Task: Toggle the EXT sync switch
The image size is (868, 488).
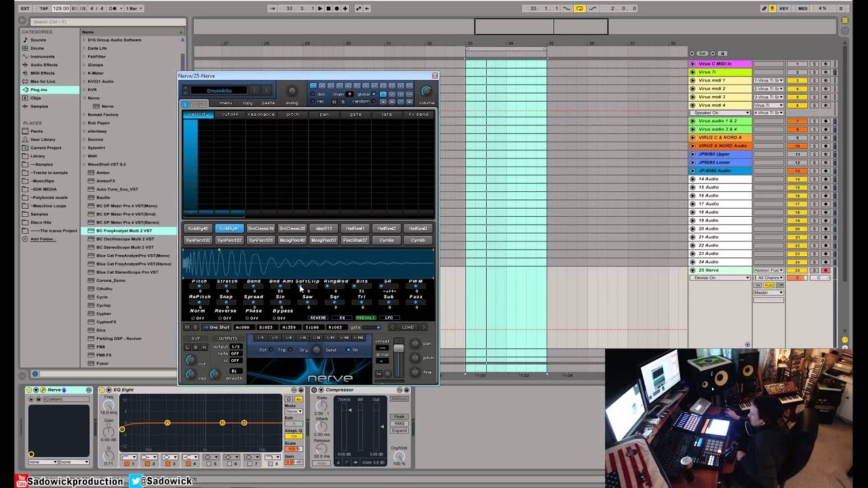Action: (25, 8)
